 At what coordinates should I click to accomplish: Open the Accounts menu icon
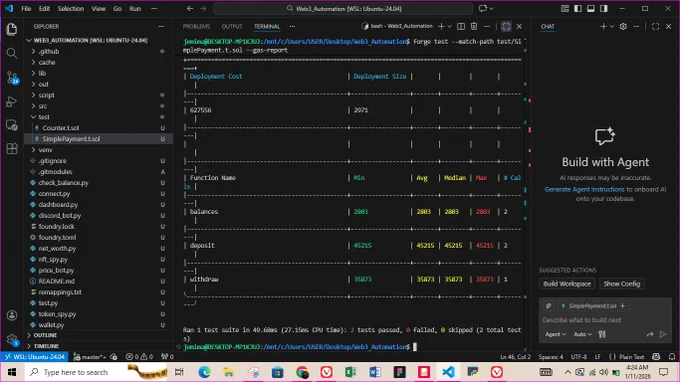tap(12, 315)
